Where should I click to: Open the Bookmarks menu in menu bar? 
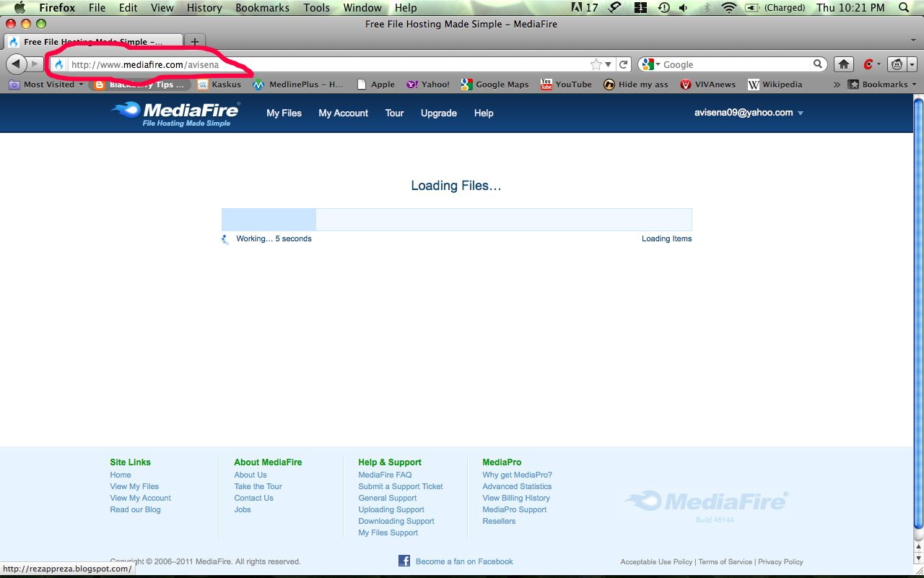click(x=263, y=7)
